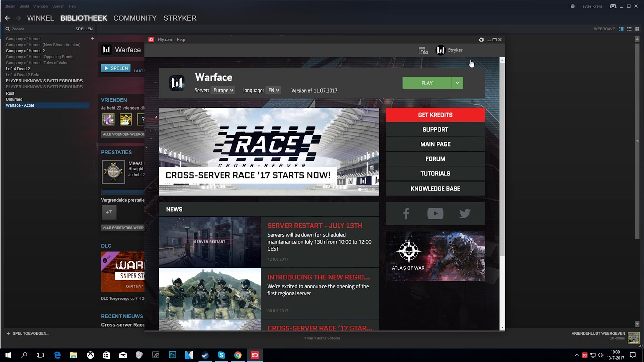Viewport: 644px width, 362px height.
Task: Click FORUM button
Action: (x=435, y=159)
